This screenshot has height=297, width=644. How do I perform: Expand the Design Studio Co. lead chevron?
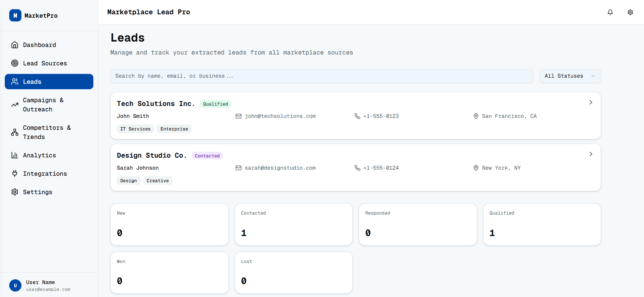click(x=591, y=154)
